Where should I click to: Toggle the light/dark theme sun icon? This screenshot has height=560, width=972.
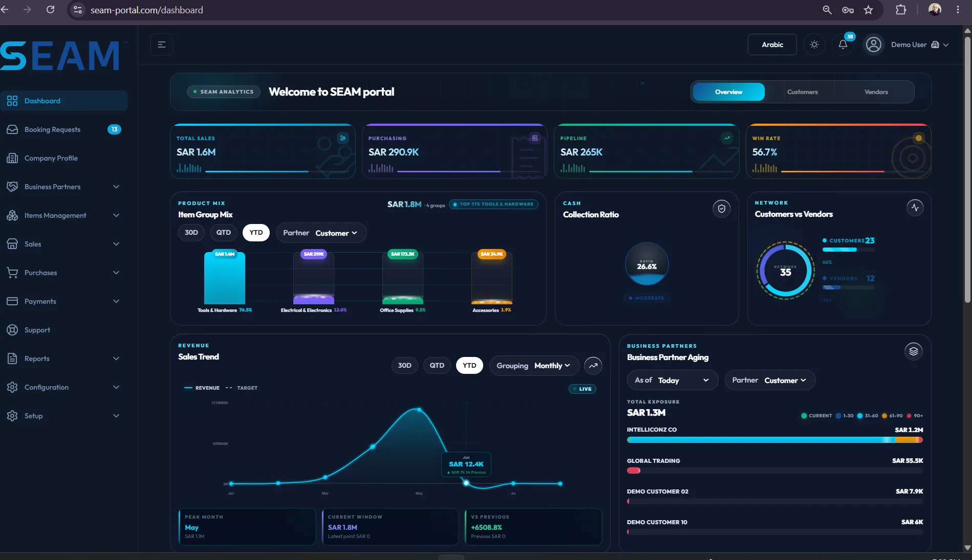coord(814,44)
